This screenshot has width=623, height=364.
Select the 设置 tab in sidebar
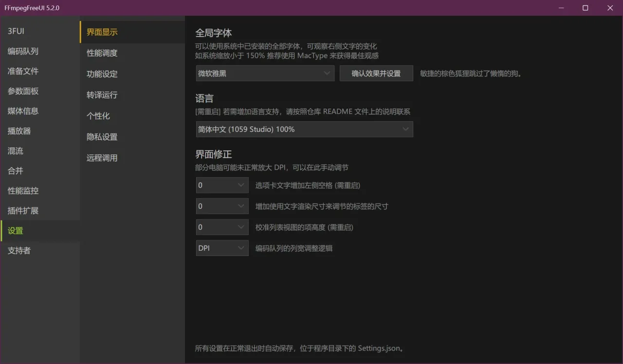[x=40, y=231]
